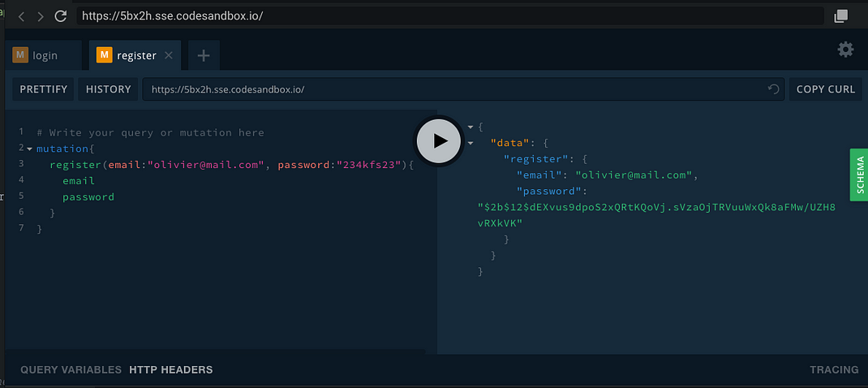Open the HTTP HEADERS panel
This screenshot has width=868, height=388.
click(x=171, y=369)
